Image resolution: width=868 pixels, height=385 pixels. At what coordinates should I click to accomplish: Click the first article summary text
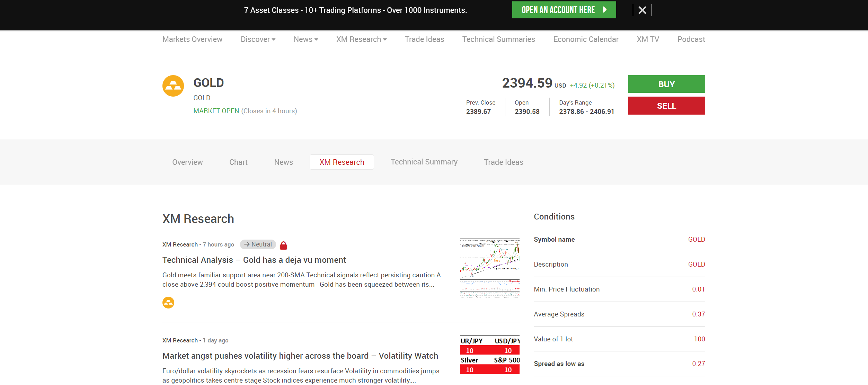point(301,280)
